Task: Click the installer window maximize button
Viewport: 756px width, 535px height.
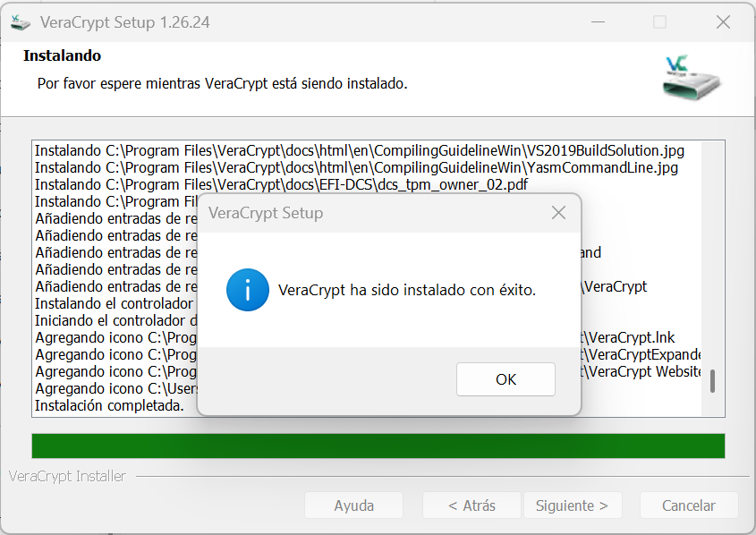Action: 659,22
